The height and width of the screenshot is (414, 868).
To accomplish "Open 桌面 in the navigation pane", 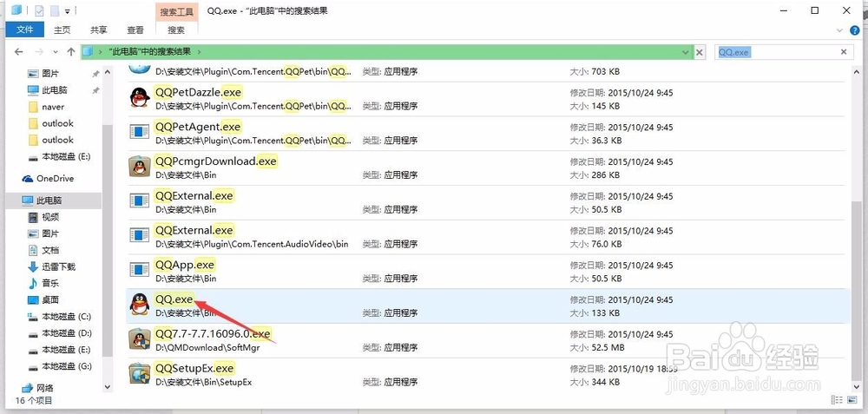I will (x=43, y=300).
